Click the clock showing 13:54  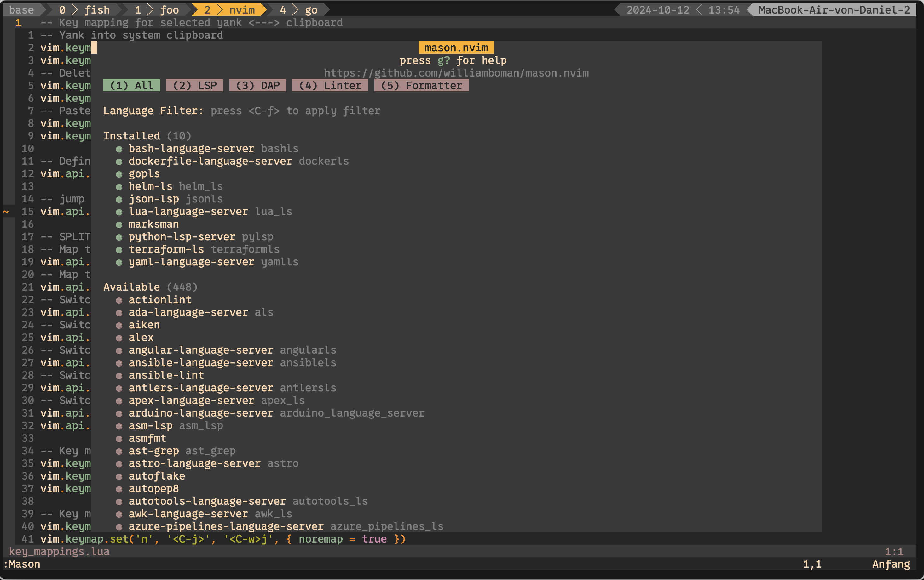(x=724, y=9)
